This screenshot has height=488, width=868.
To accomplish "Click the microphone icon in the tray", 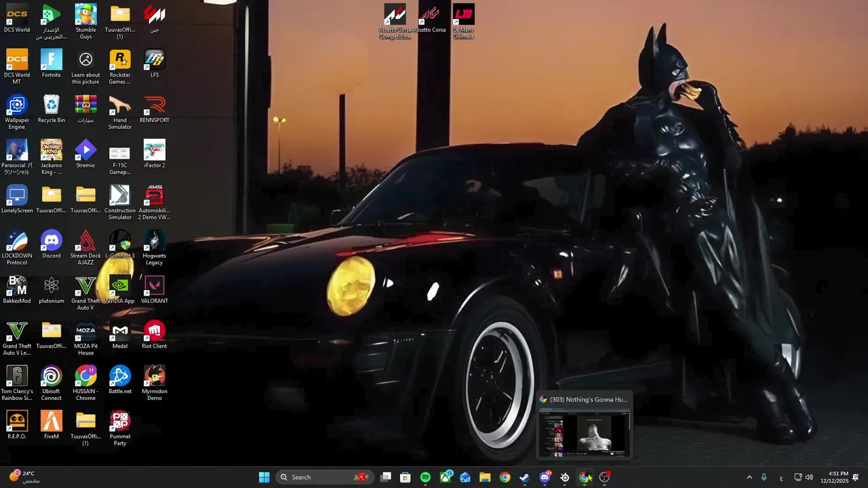I will click(764, 477).
